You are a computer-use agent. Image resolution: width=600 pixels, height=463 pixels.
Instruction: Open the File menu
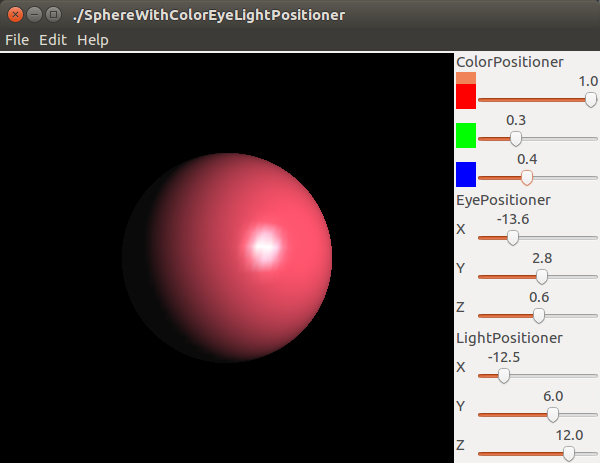[17, 40]
